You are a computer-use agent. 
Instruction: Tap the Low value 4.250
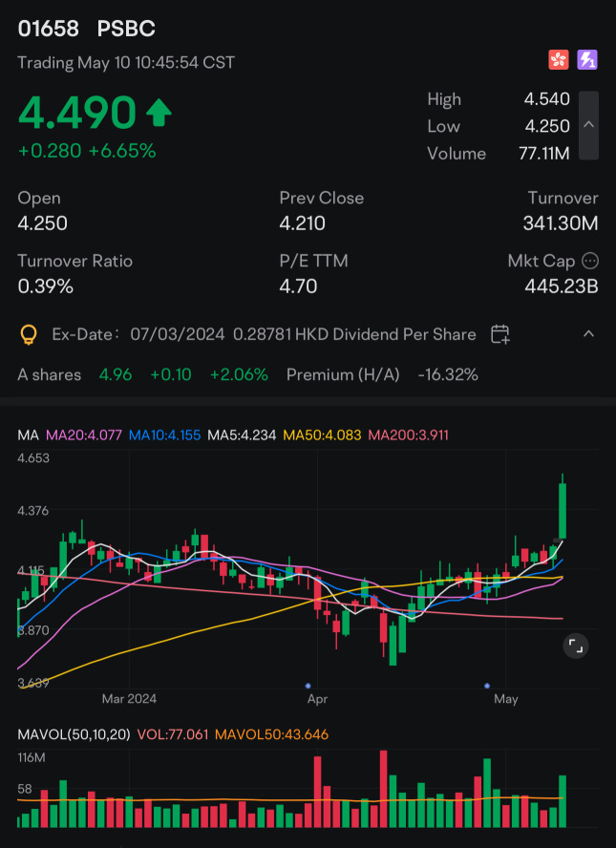coord(547,126)
